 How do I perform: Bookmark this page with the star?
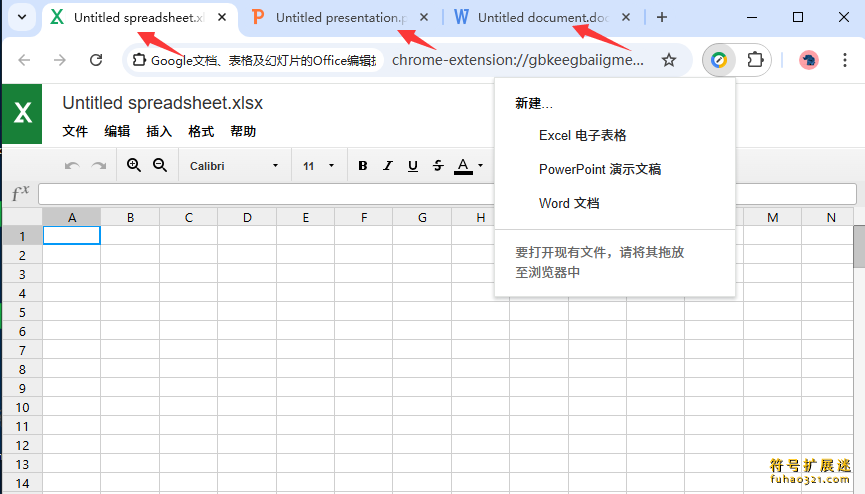point(669,60)
